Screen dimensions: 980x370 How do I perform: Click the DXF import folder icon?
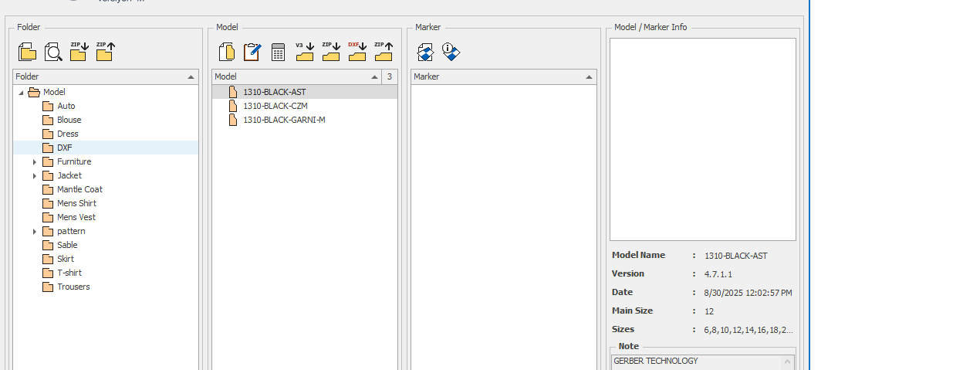point(357,52)
